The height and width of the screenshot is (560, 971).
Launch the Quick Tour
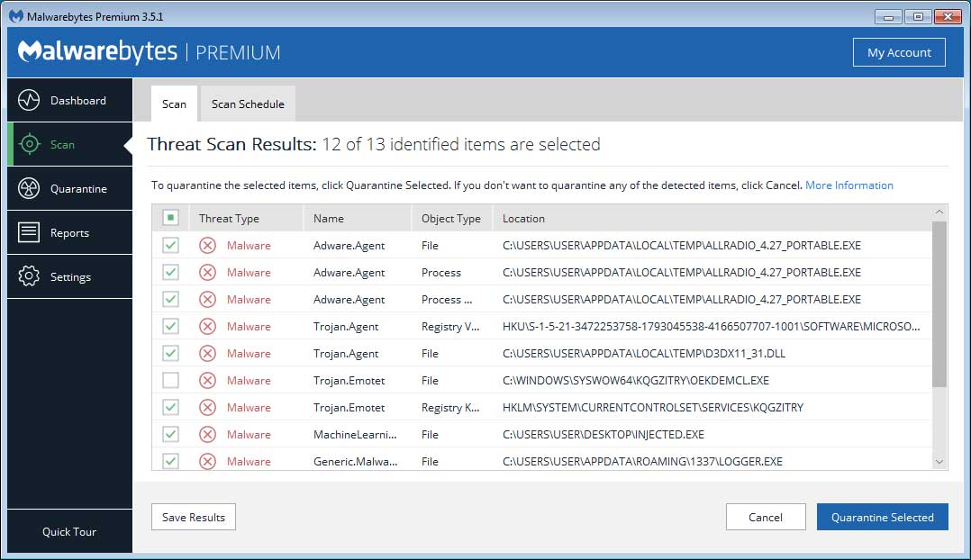(x=69, y=531)
